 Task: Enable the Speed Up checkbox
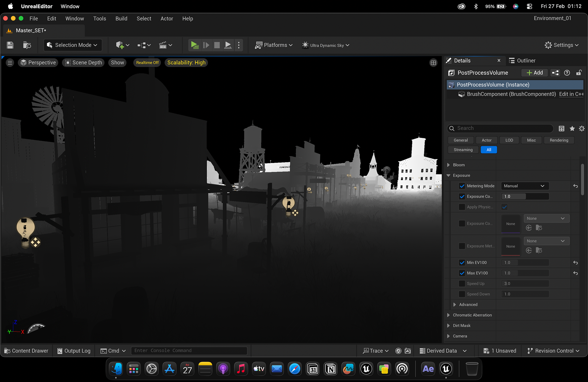462,284
